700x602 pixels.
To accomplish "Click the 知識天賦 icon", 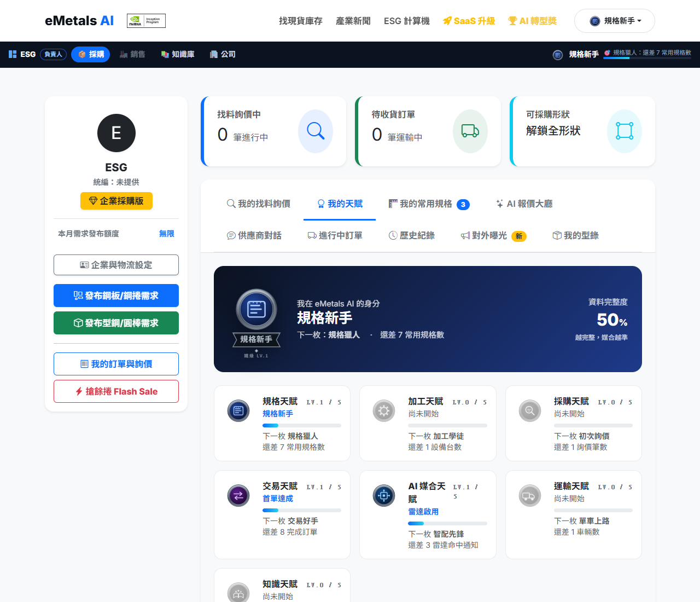I will (238, 593).
